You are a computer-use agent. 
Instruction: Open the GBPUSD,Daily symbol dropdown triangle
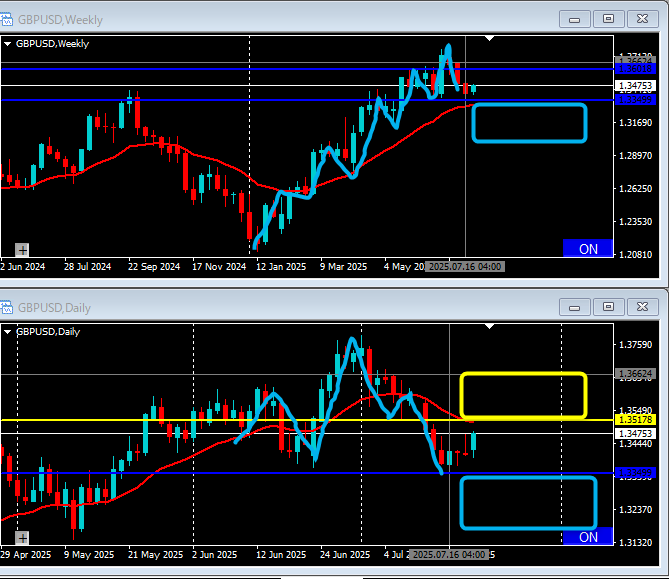click(7, 332)
